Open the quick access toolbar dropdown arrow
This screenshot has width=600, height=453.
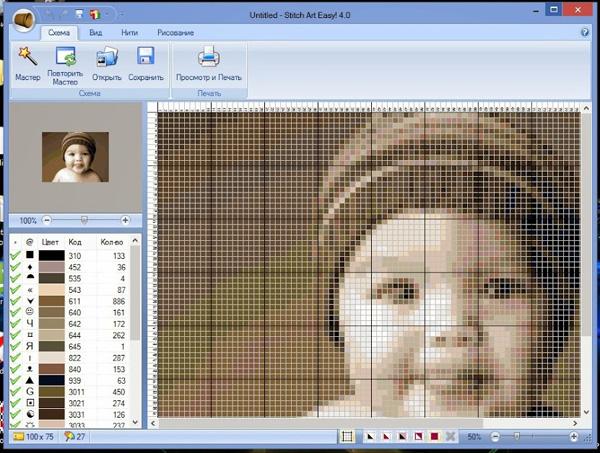[107, 14]
